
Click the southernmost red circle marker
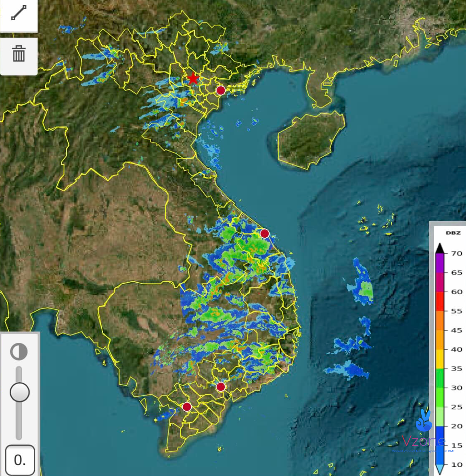(187, 407)
